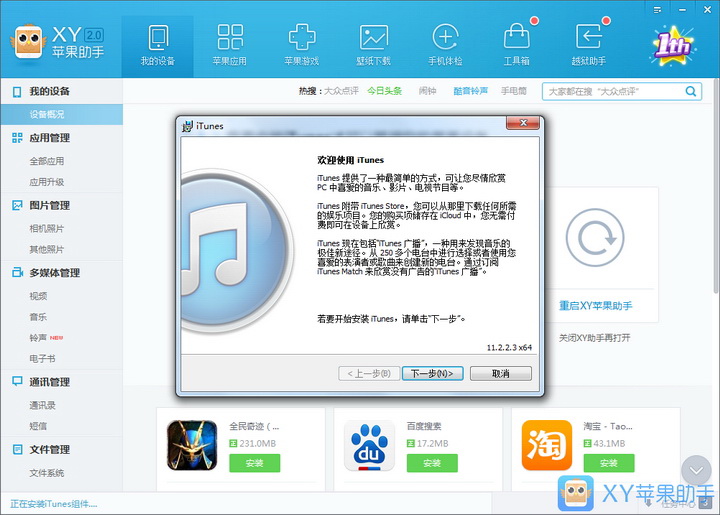The height and width of the screenshot is (515, 720).
Task: Collapse the 多媒体管理 sidebar group
Action: pos(54,273)
